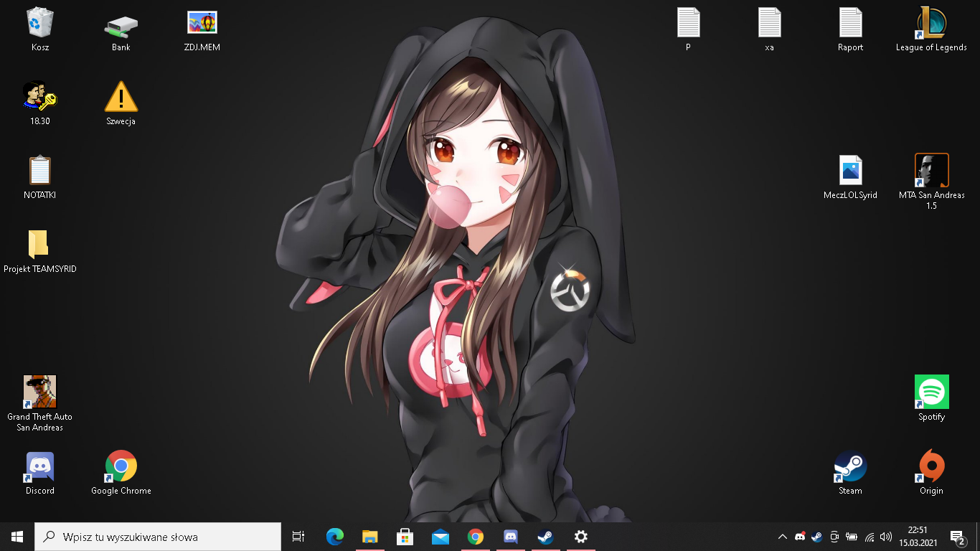980x551 pixels.
Task: Switch to Google Chrome on the taskbar
Action: (476, 537)
